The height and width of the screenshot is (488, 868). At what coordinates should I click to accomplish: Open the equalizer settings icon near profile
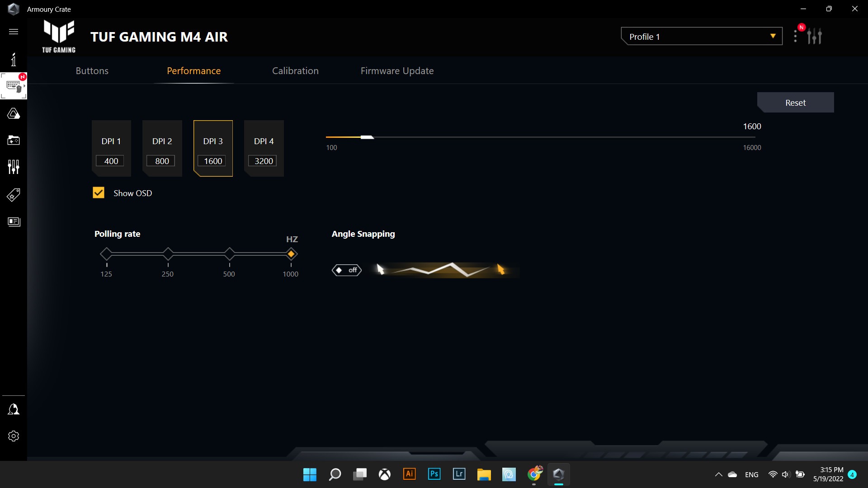[814, 36]
